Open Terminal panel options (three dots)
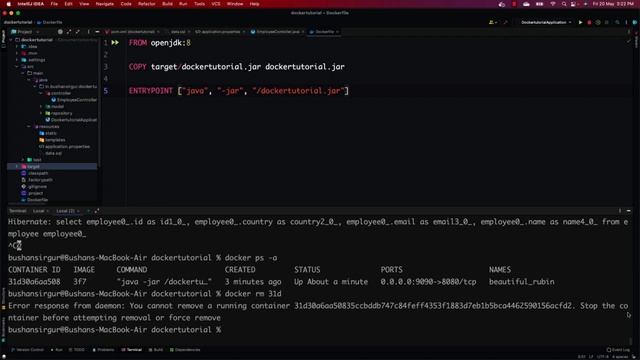The height and width of the screenshot is (360, 640). (x=620, y=211)
